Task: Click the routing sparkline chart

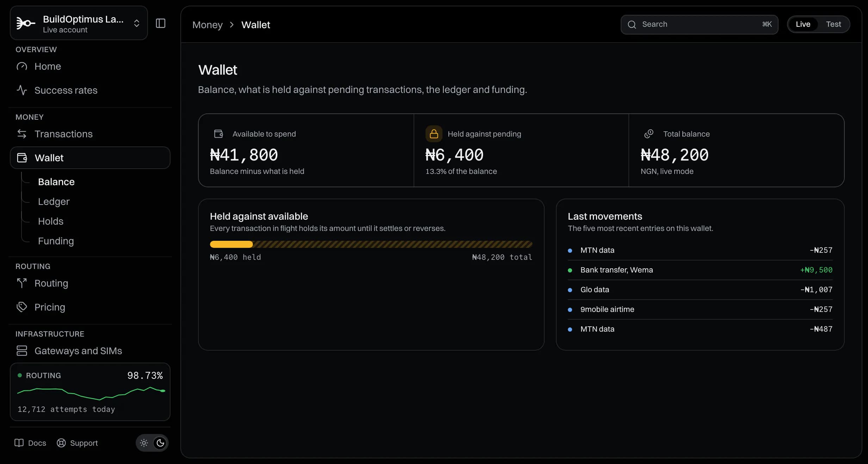Action: coord(91,393)
